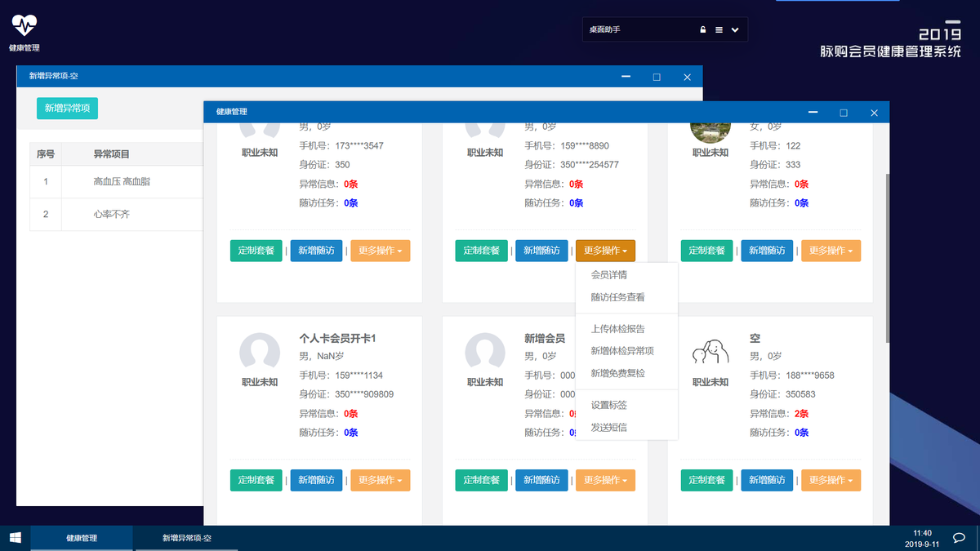
Task: Click the 异常项目 column header
Action: coord(112,153)
